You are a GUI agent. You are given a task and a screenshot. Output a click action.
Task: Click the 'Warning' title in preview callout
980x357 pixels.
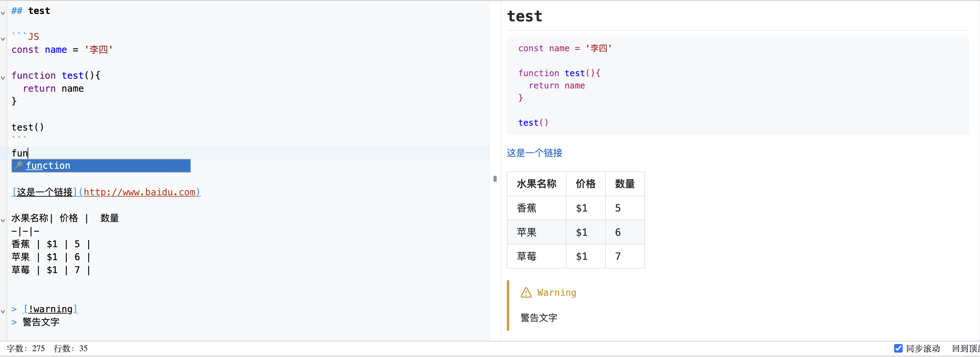(556, 292)
